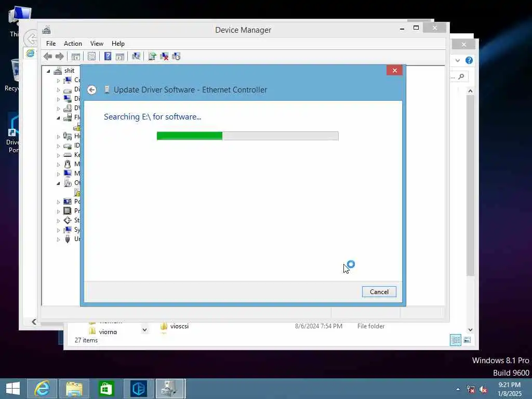This screenshot has height=399, width=532.
Task: Select the USB controllers plug icon
Action: point(68,239)
